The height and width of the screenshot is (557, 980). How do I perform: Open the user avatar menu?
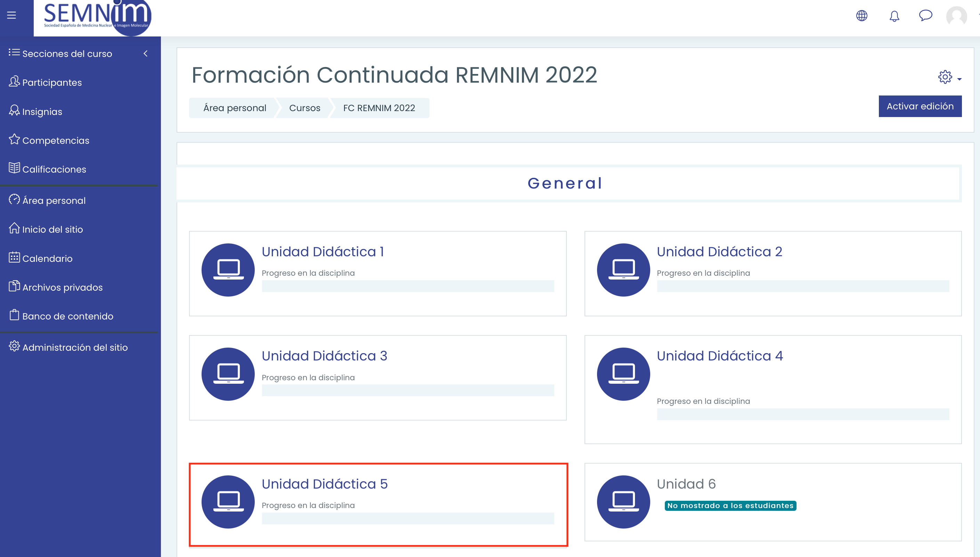coord(956,16)
